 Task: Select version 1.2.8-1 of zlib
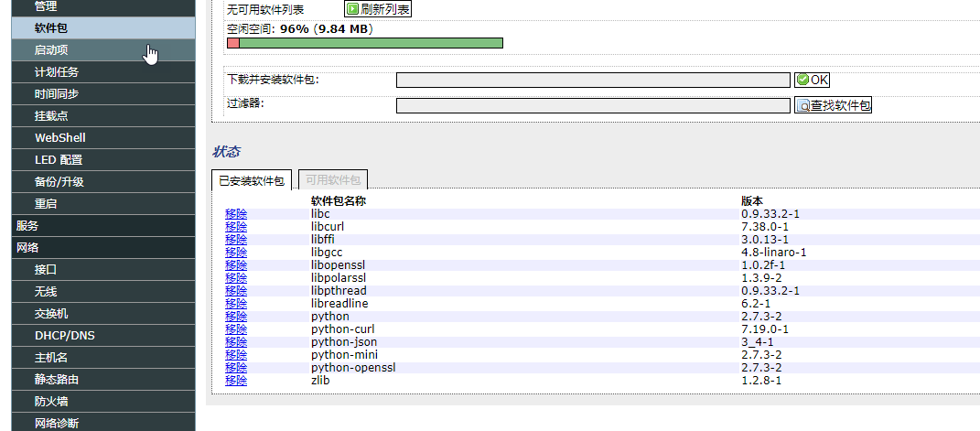[x=761, y=381]
